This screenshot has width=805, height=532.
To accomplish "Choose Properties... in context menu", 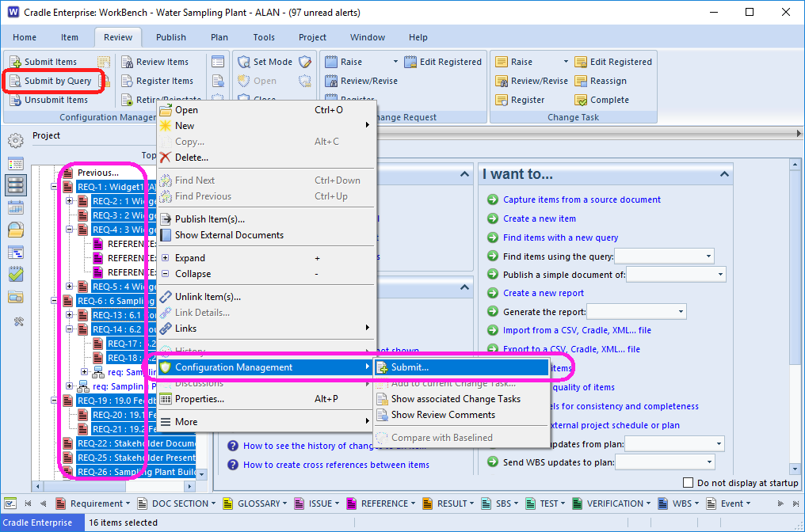I will (265, 399).
